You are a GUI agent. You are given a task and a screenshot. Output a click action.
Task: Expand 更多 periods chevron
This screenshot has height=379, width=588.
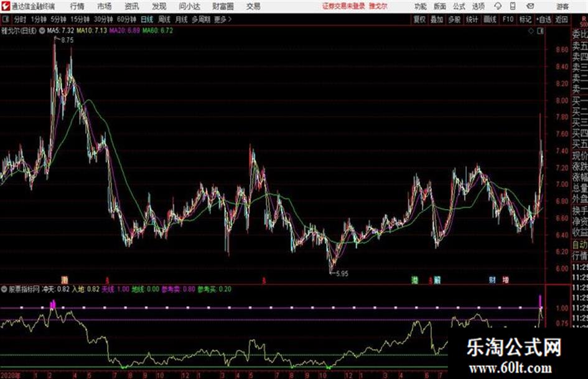click(x=230, y=19)
